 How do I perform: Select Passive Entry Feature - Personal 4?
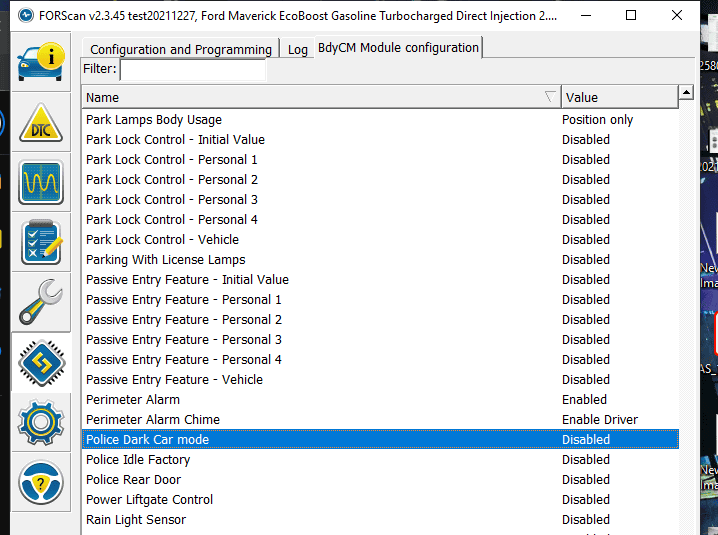(x=380, y=360)
